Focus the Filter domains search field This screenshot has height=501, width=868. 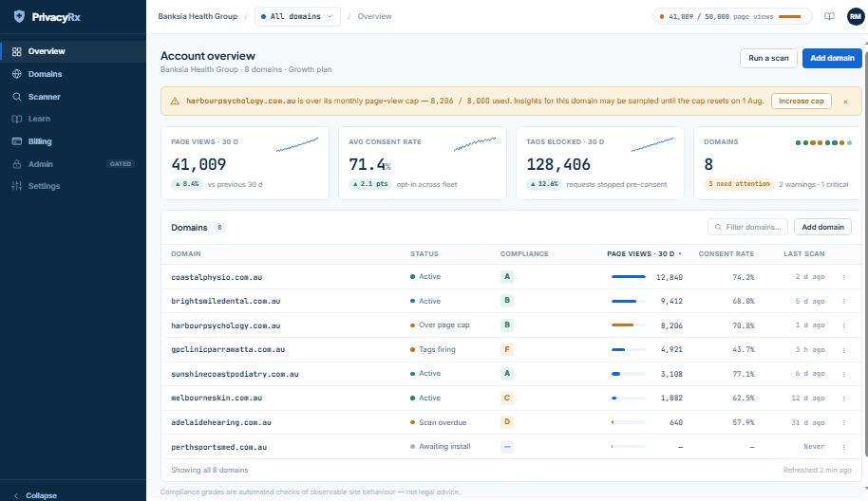[747, 227]
